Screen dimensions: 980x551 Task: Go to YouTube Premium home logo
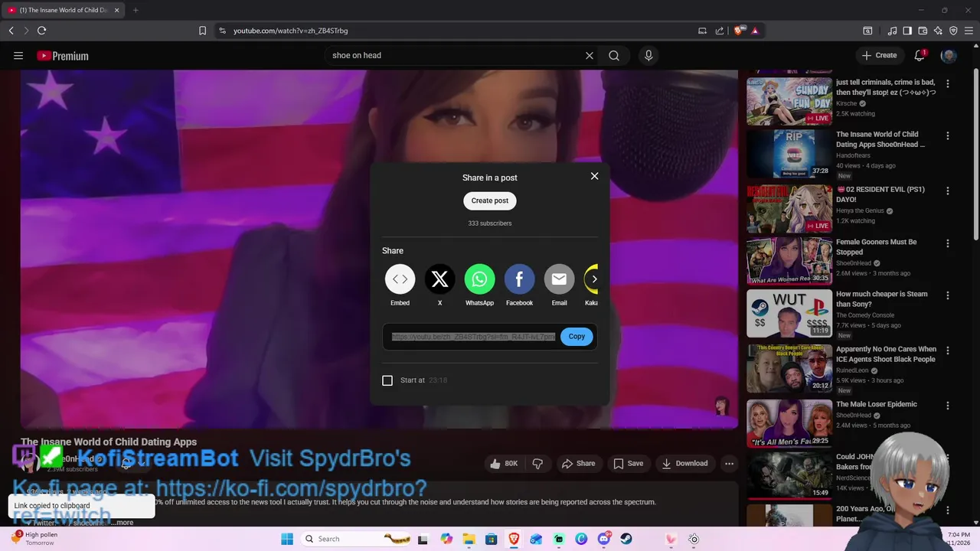click(63, 56)
